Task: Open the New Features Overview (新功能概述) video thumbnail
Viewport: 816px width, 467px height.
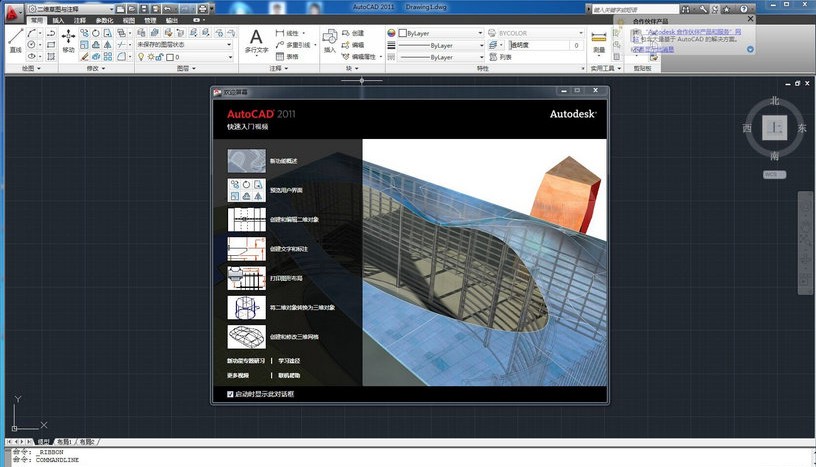Action: point(247,161)
